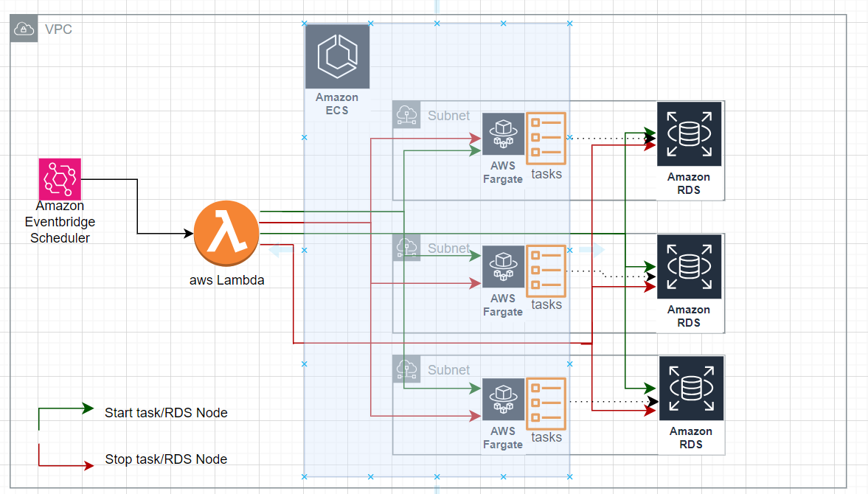This screenshot has width=868, height=494.
Task: Select the Amazon ECS cluster icon
Action: pyautogui.click(x=337, y=55)
